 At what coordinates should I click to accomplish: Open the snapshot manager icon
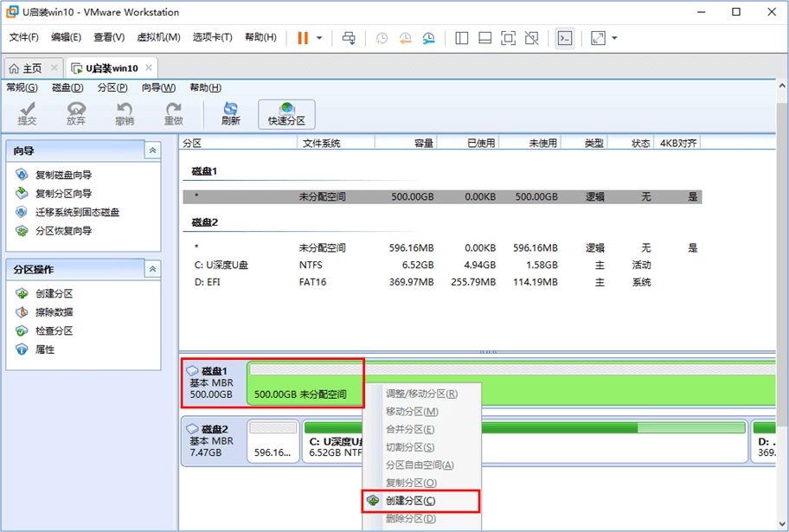(429, 38)
